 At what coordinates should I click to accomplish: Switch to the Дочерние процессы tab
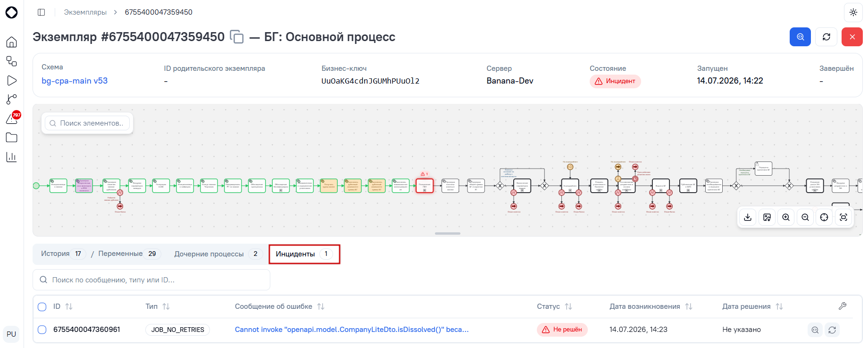pyautogui.click(x=218, y=254)
